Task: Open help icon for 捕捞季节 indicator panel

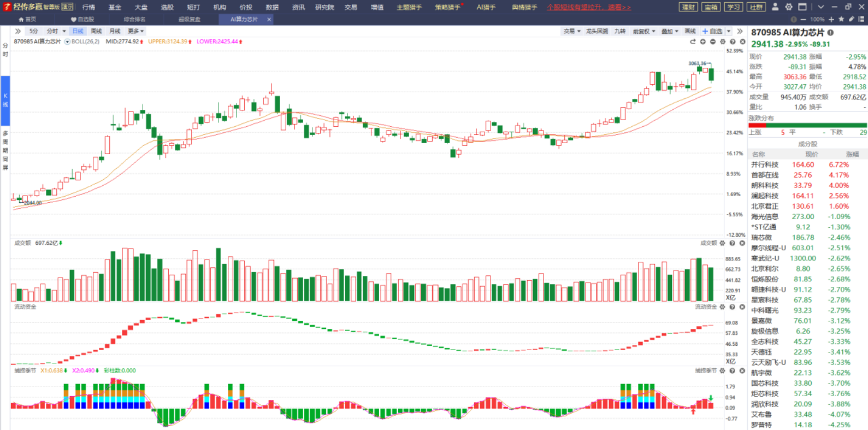Action: [733, 371]
